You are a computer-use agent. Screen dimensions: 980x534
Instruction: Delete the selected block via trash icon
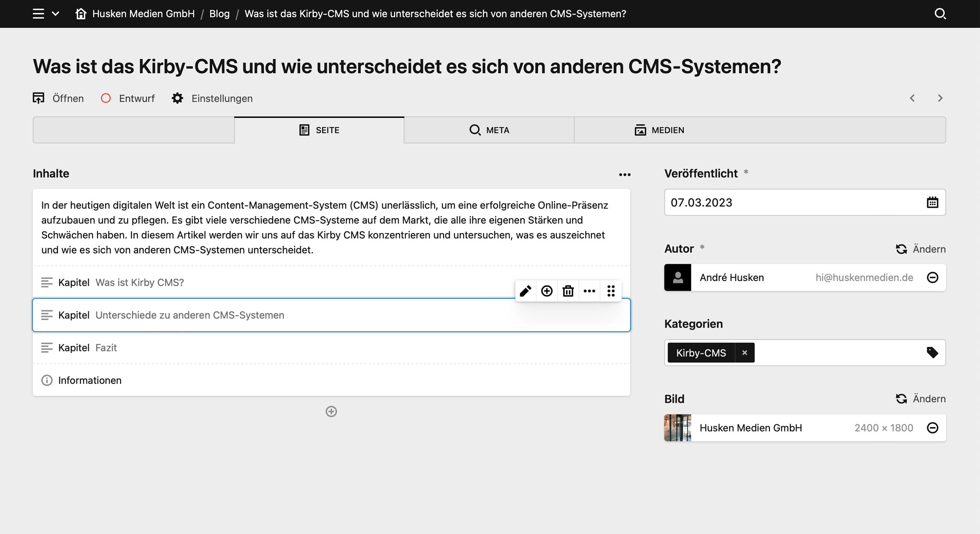[568, 291]
